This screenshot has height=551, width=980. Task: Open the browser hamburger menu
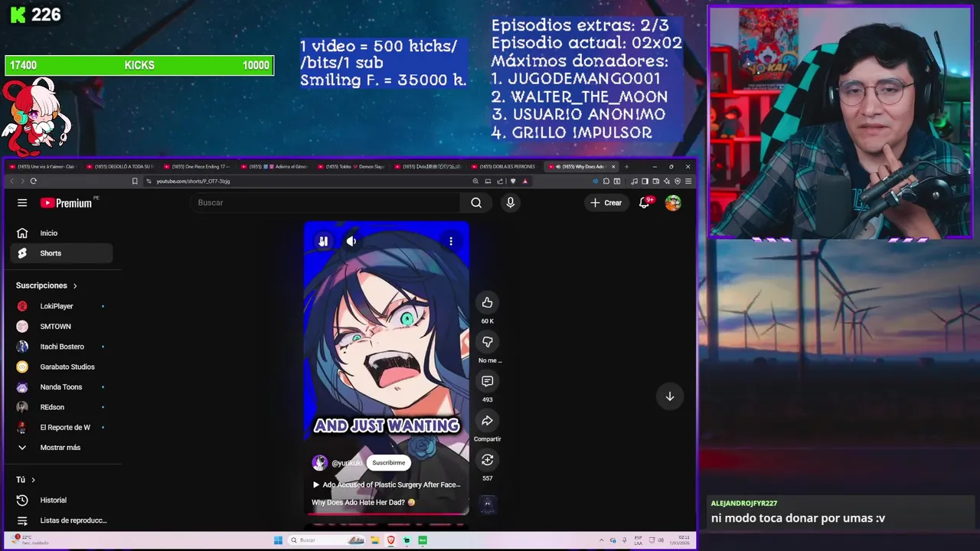[688, 181]
